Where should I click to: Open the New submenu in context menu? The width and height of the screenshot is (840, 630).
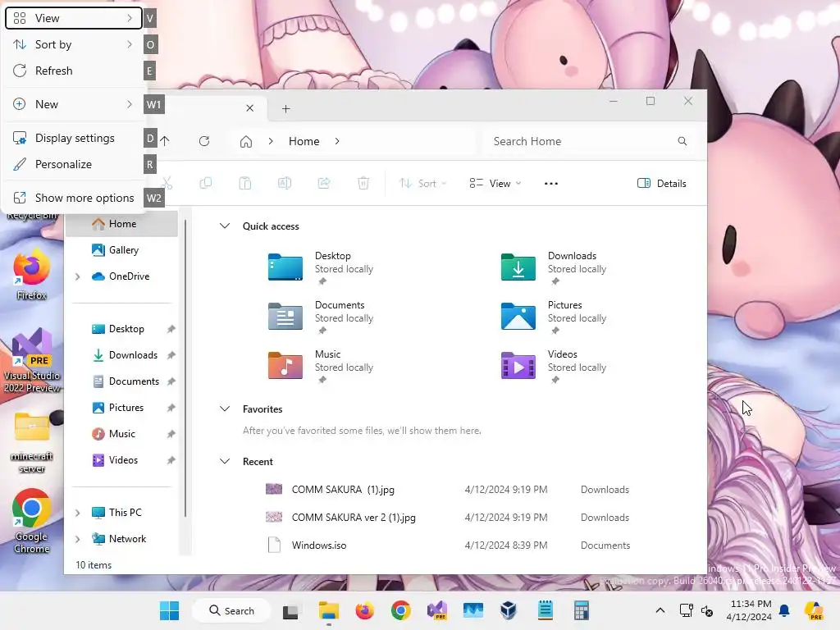(73, 104)
